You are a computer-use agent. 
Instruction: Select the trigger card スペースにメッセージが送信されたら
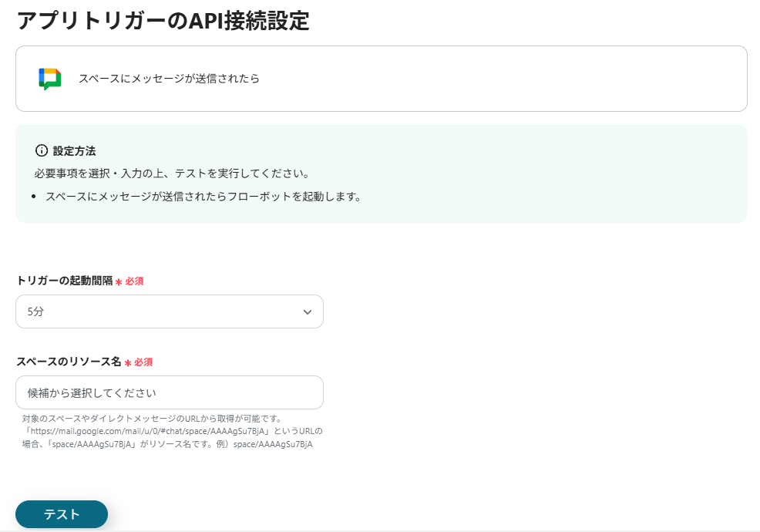click(382, 78)
